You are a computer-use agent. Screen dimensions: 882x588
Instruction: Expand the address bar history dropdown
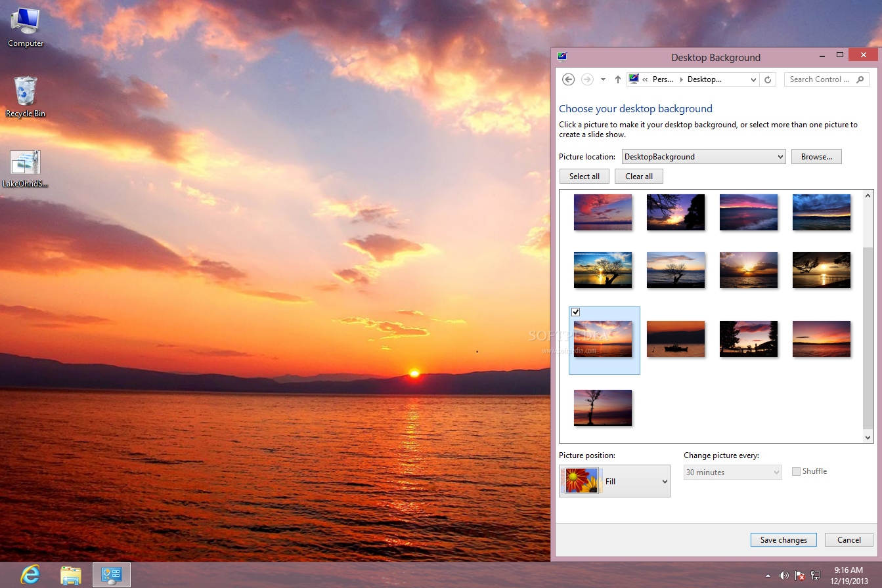pos(753,79)
